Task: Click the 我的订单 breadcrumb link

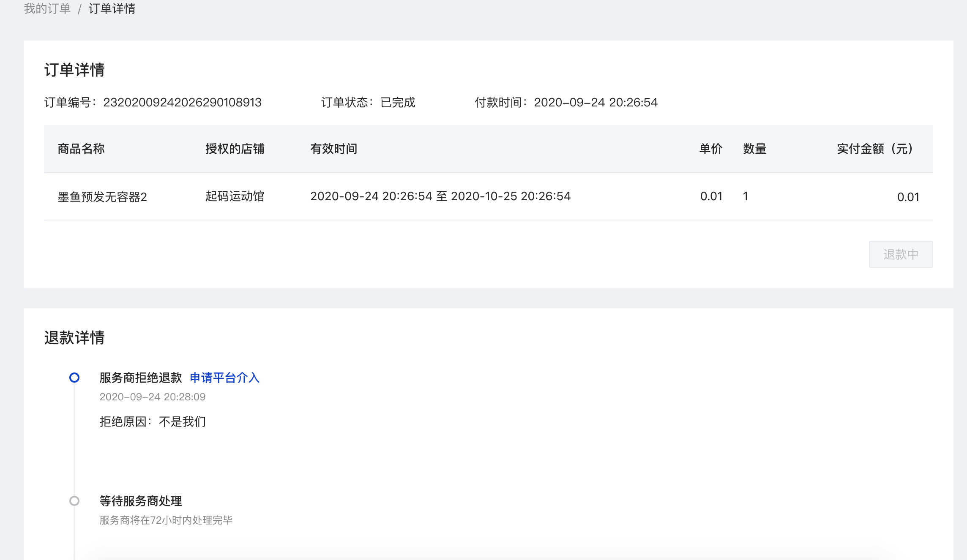Action: [x=47, y=8]
